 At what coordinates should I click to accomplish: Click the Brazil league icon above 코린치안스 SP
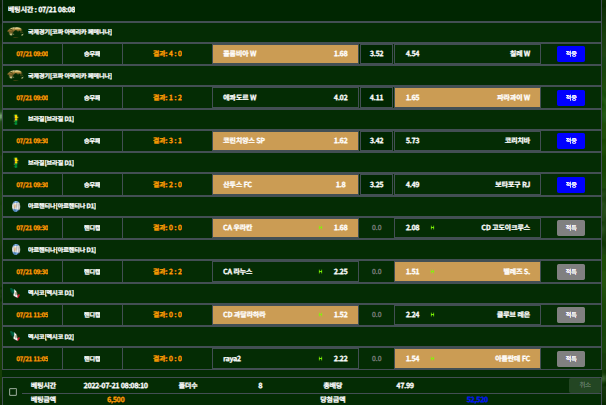click(16, 119)
